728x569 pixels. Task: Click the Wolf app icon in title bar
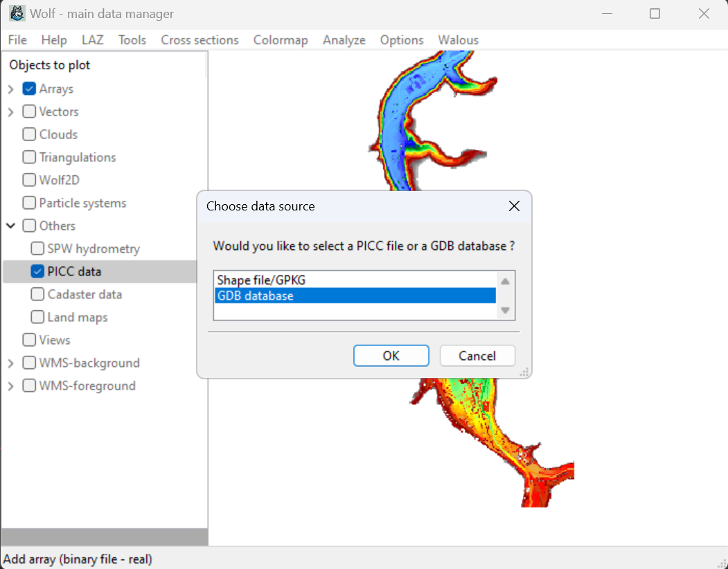click(17, 14)
